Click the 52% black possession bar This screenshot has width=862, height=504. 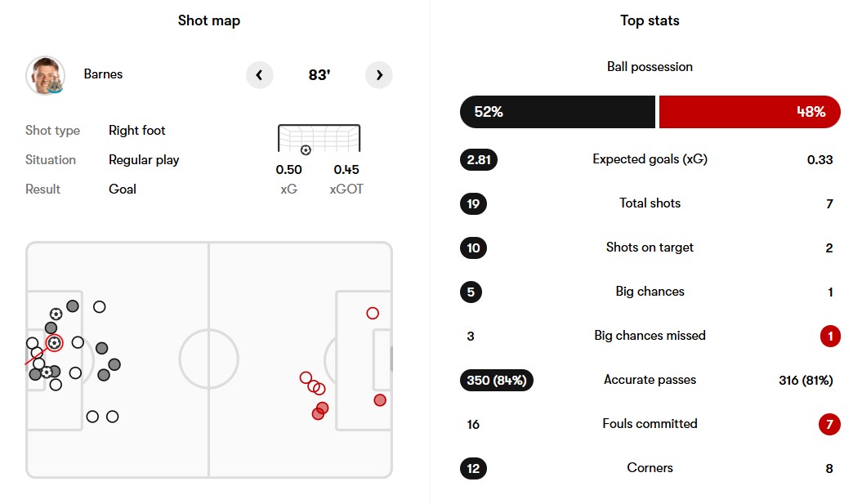tap(557, 112)
